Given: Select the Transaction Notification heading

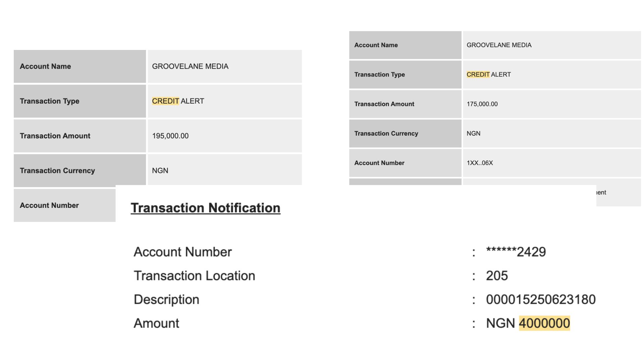Looking at the screenshot, I should coord(206,208).
